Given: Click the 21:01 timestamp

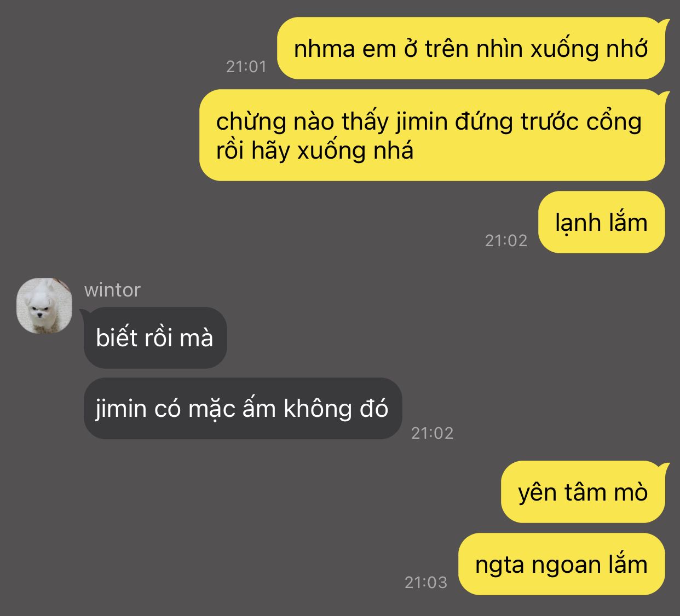Looking at the screenshot, I should 246,67.
